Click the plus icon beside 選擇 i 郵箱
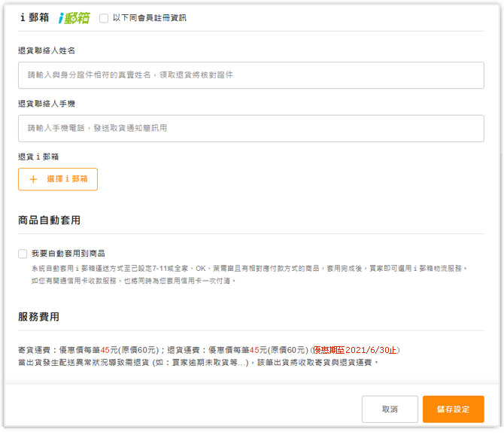 33,179
